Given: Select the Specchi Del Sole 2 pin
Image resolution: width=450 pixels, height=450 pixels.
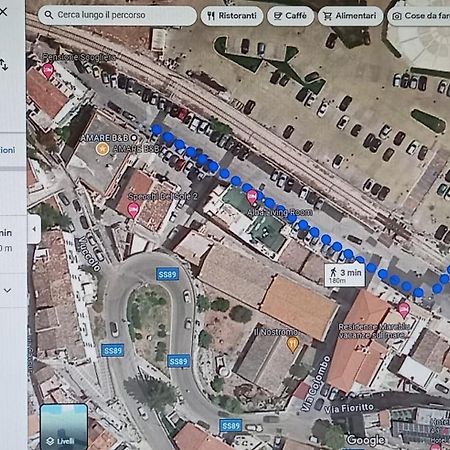Looking at the screenshot, I should pyautogui.click(x=133, y=210).
